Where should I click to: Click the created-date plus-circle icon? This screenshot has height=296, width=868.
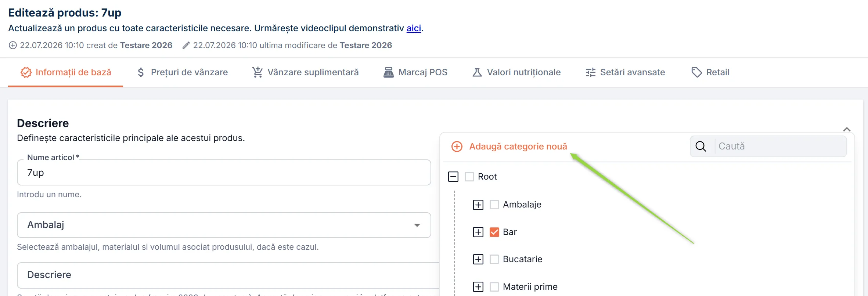point(13,45)
